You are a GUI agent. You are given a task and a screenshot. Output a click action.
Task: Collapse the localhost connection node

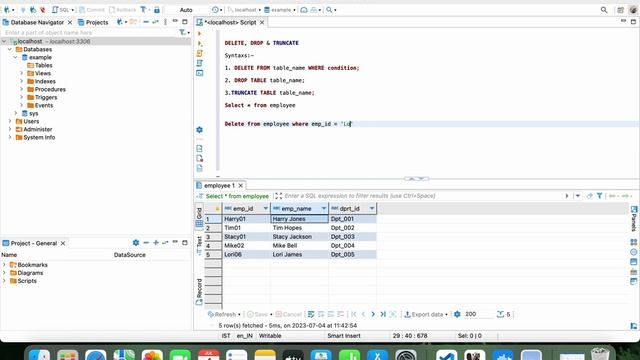[x=4, y=41]
